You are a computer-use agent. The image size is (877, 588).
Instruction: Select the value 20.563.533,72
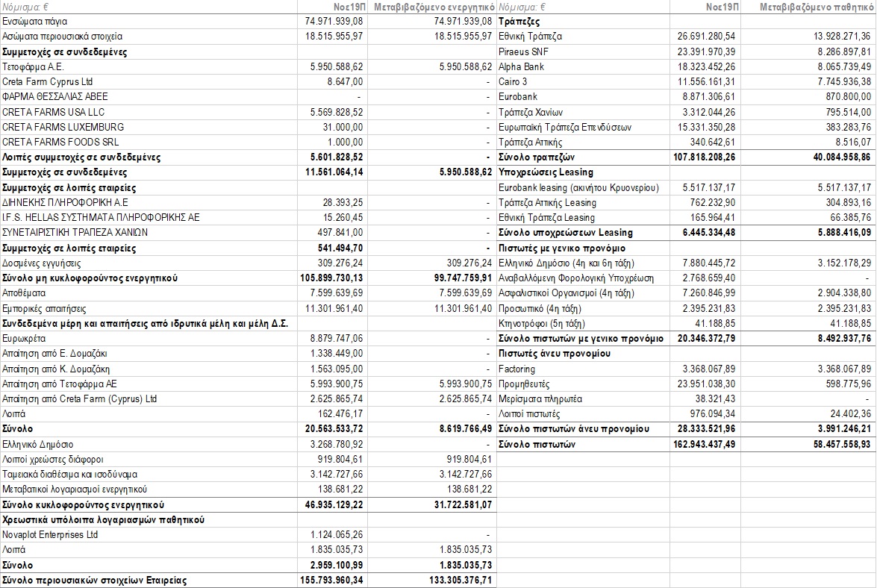334,429
